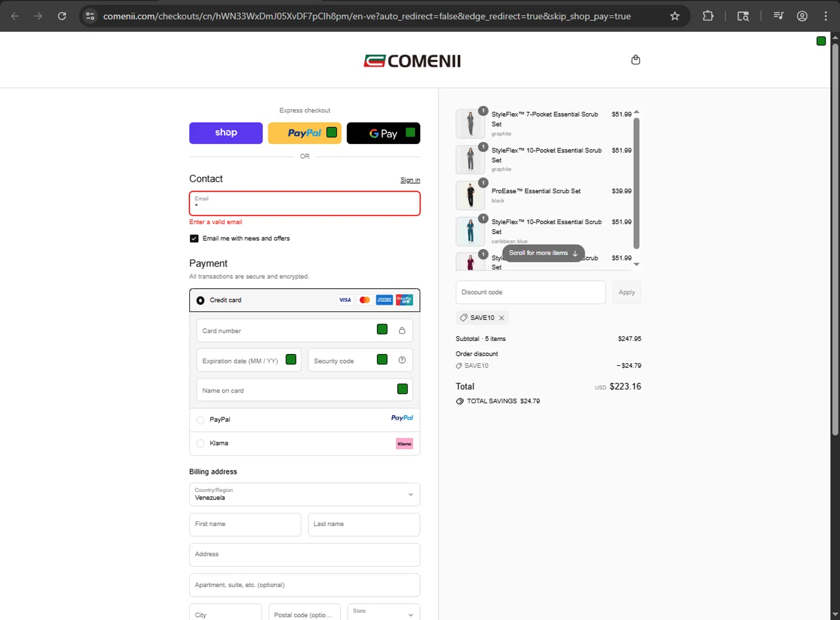Image resolution: width=840 pixels, height=620 pixels.
Task: Pay with PayPal express checkout button
Action: [x=305, y=133]
